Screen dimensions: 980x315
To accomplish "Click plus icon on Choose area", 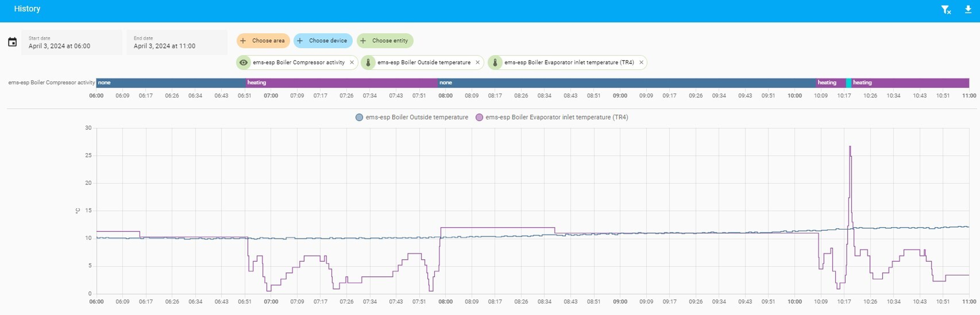I will pos(243,41).
